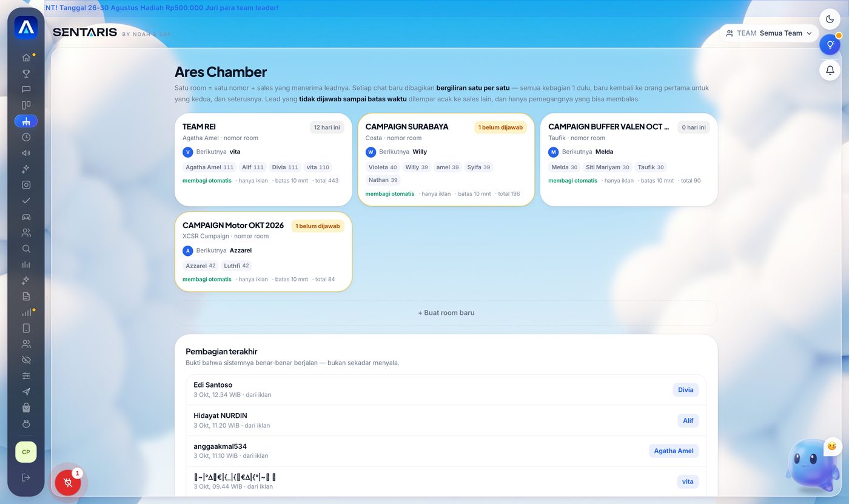
Task: Click the 1 belum dijawab badge on CAMPAIGN SURABAYA
Action: [500, 127]
